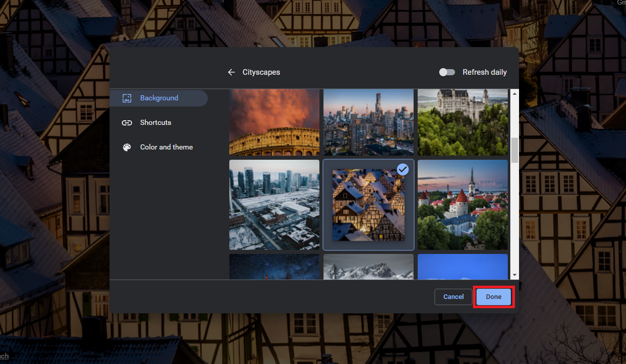The image size is (626, 364).
Task: Click the Background picture icon in sidebar
Action: tap(127, 98)
